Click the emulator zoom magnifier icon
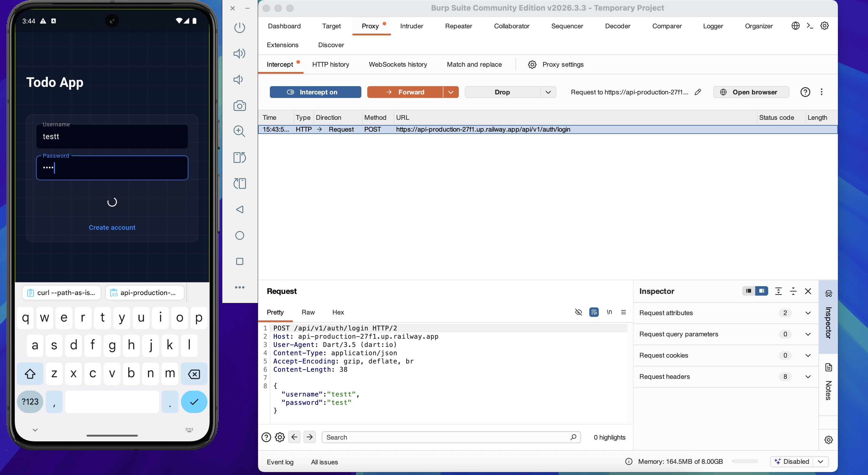This screenshot has height=475, width=868. (x=239, y=131)
